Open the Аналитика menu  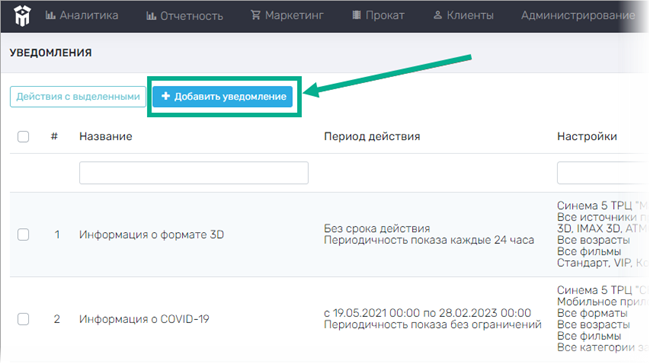[82, 15]
